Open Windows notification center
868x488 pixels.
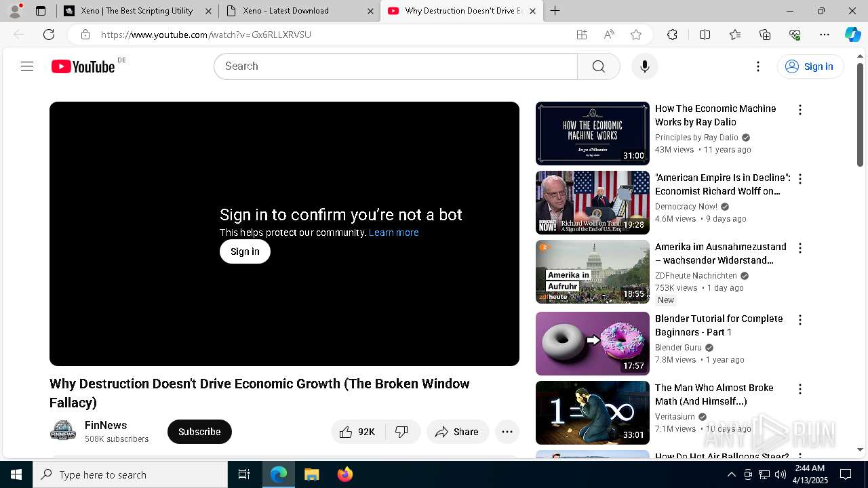846,474
